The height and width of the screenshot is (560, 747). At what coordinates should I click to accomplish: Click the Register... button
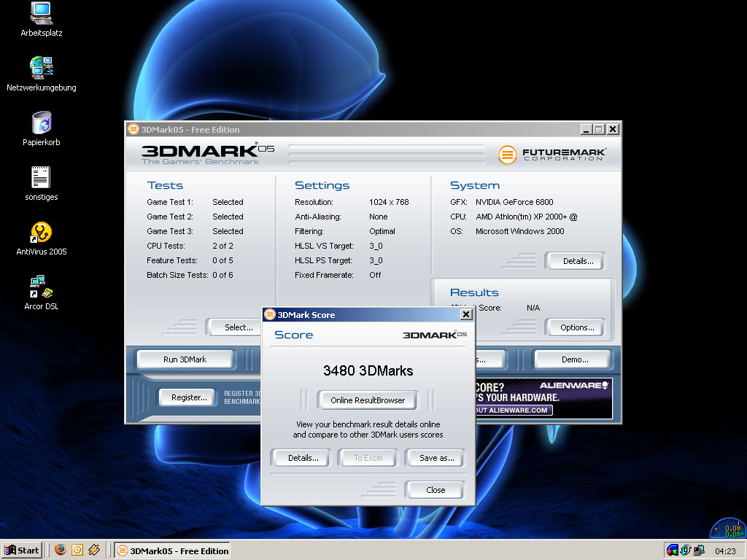click(x=189, y=397)
